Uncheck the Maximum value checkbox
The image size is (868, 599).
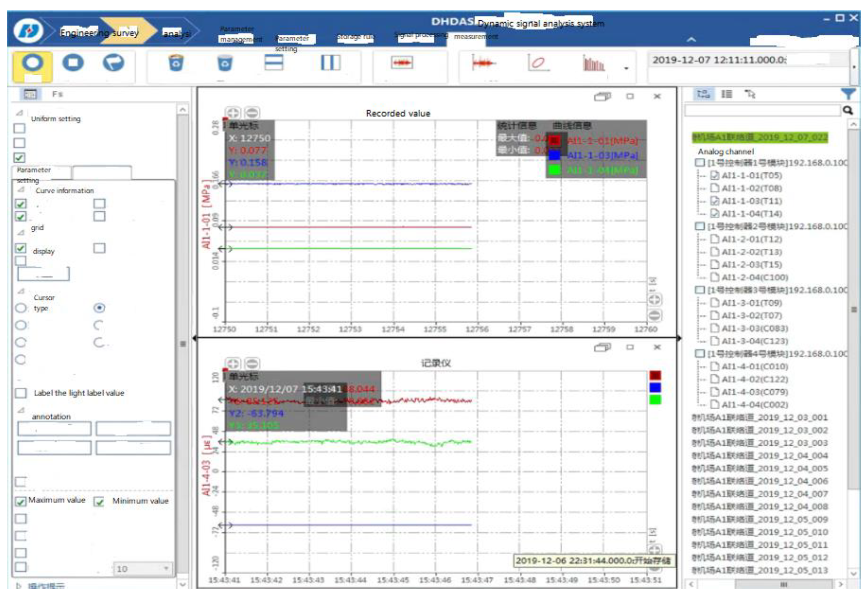click(x=21, y=502)
